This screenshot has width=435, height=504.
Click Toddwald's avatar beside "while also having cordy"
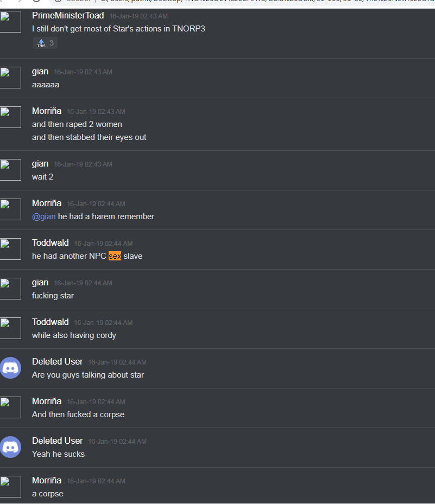pos(10,328)
